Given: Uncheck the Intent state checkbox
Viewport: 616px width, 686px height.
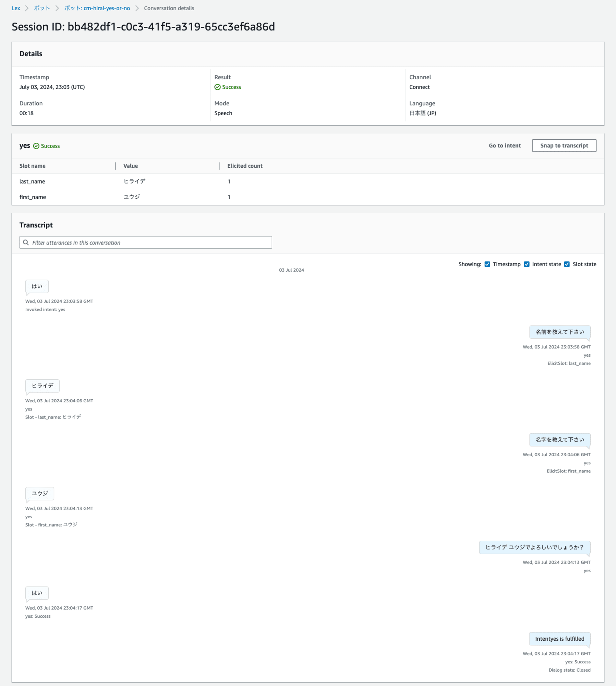Looking at the screenshot, I should point(527,264).
